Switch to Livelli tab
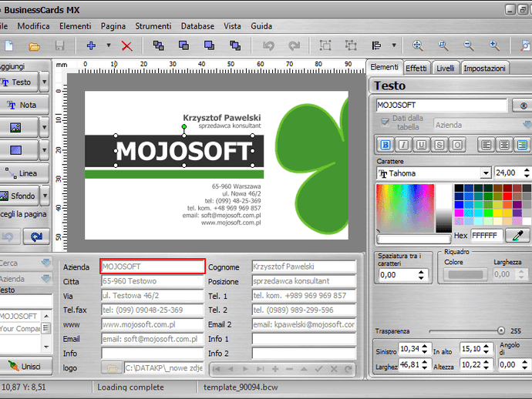 [x=445, y=68]
